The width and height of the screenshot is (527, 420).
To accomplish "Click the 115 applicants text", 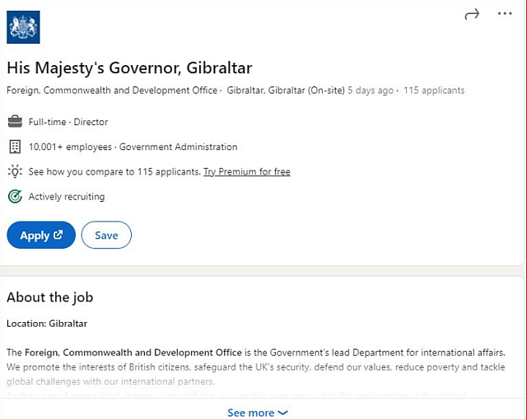I will 434,91.
